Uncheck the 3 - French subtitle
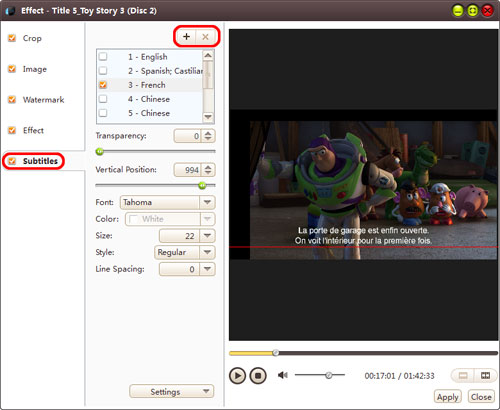500x410 pixels. click(103, 85)
